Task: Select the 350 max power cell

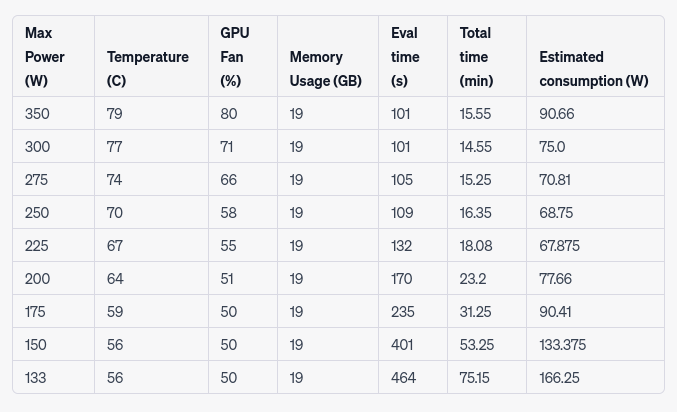Action: tap(37, 114)
